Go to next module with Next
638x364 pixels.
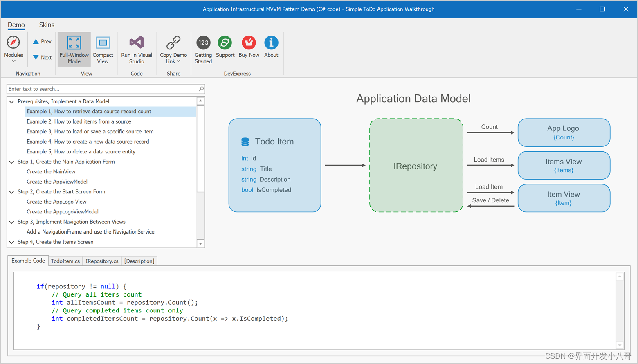(x=42, y=58)
